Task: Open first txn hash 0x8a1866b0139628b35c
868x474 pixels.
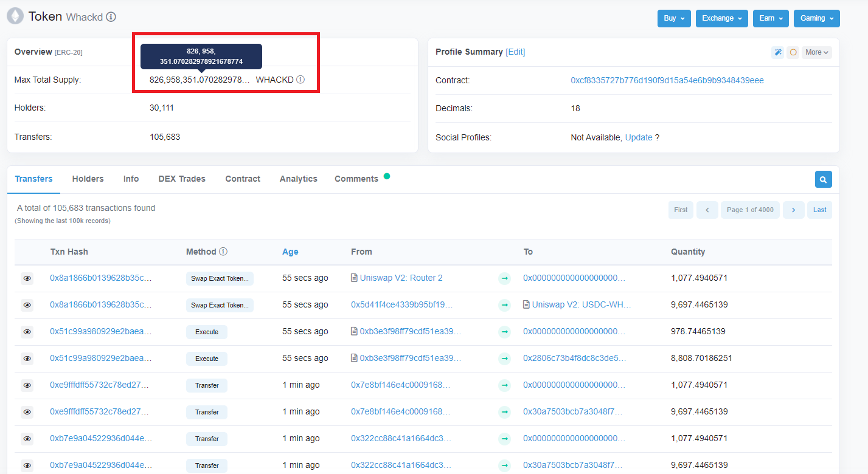Action: [101, 278]
